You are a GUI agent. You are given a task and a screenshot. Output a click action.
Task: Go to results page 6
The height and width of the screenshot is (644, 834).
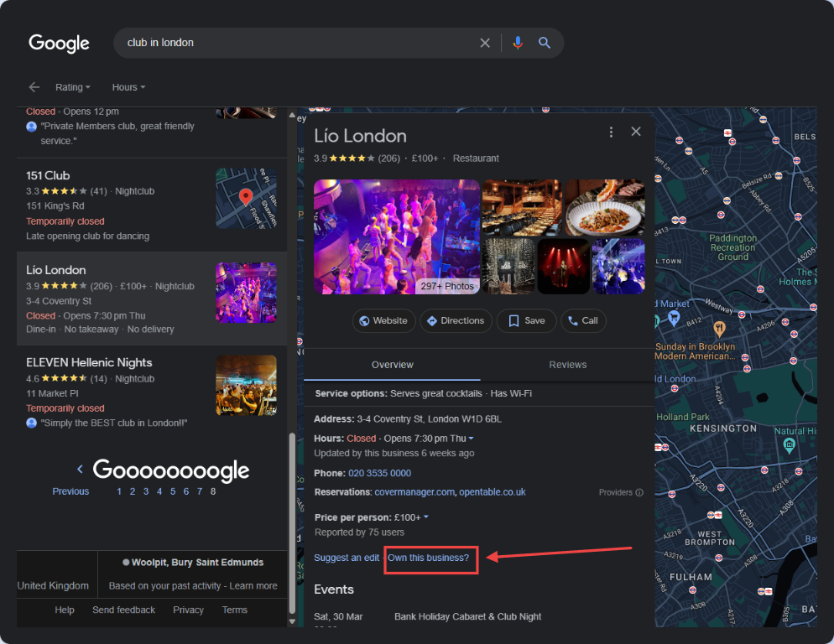pyautogui.click(x=186, y=491)
